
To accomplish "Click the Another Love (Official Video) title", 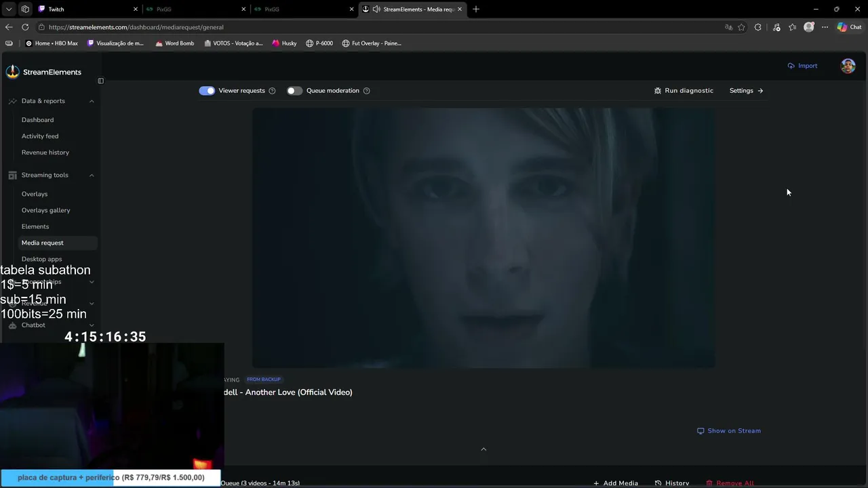I will click(288, 392).
